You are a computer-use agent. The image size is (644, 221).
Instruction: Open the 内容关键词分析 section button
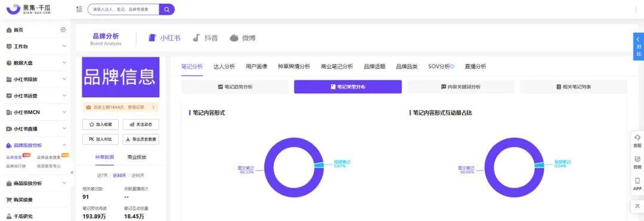coord(461,87)
